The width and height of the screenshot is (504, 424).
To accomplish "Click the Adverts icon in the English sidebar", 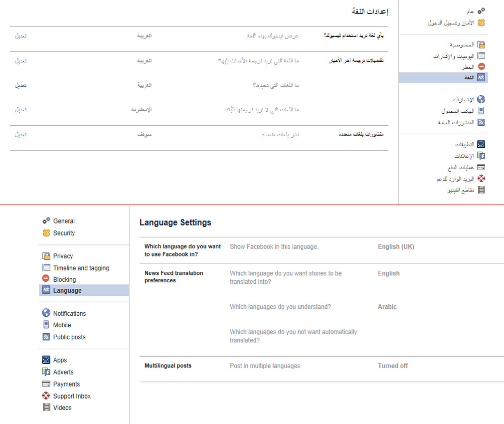I will click(46, 372).
